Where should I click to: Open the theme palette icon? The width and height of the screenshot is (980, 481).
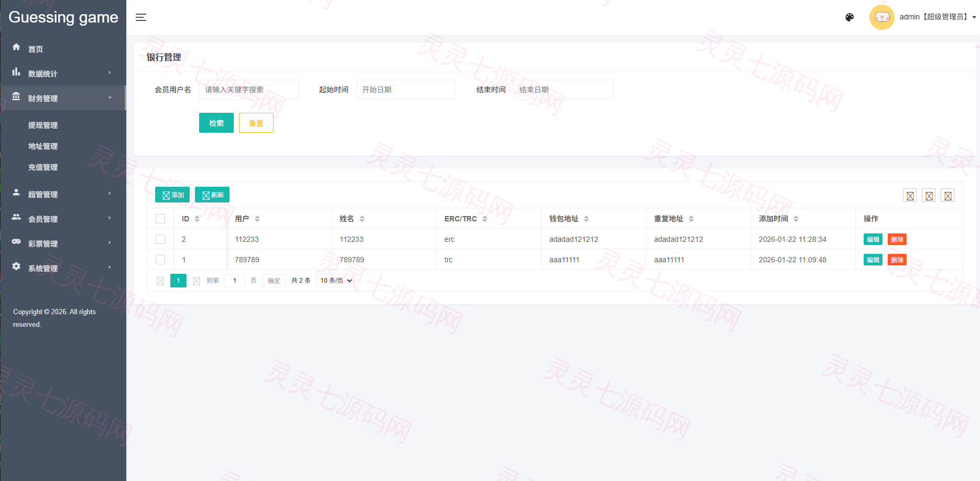[850, 17]
